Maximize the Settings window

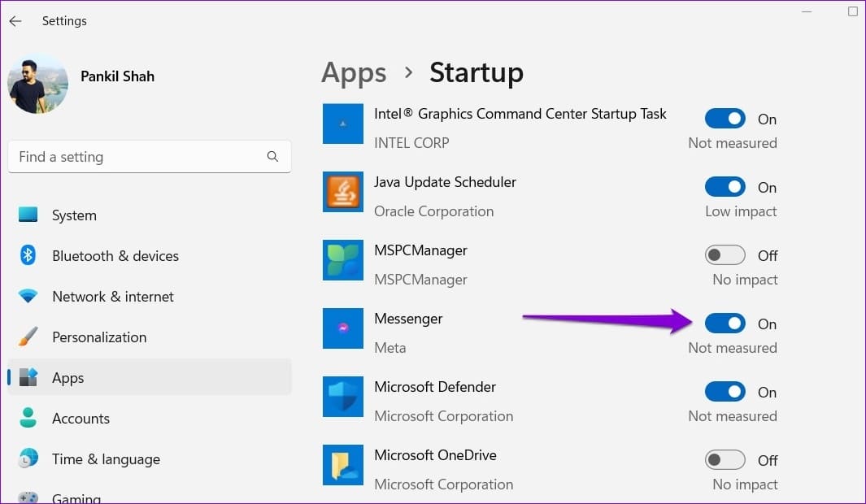(x=853, y=11)
